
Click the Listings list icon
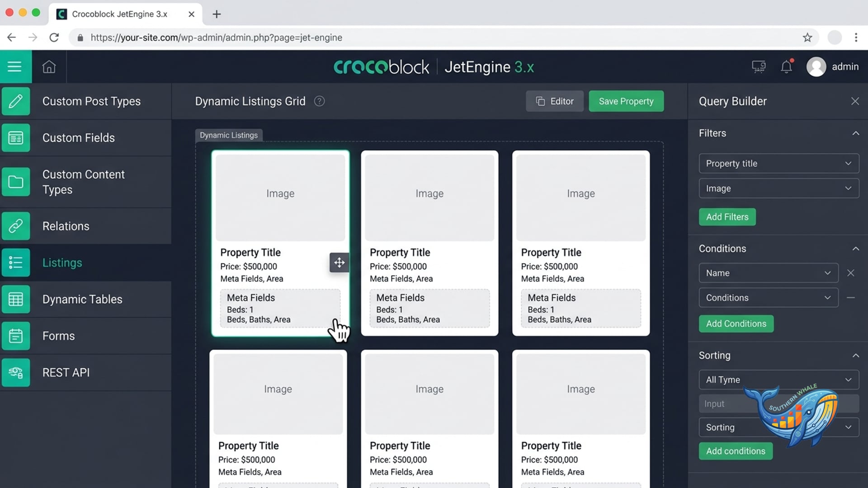click(16, 263)
